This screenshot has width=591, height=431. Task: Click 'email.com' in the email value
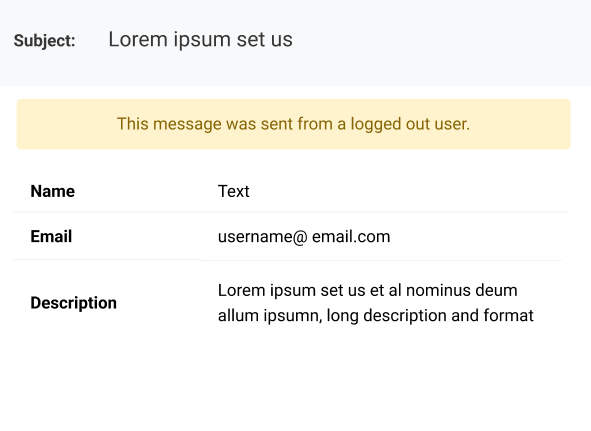point(351,237)
